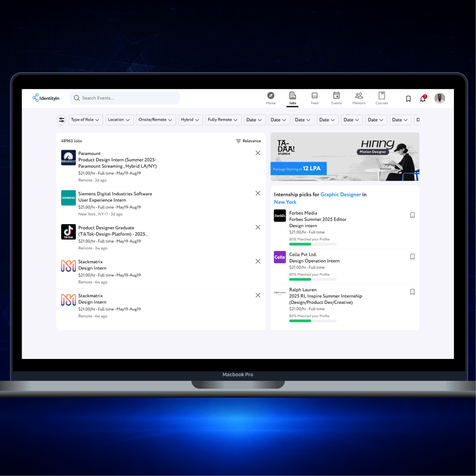Screen dimensions: 476x476
Task: Open the Mentors tab
Action: tap(359, 98)
